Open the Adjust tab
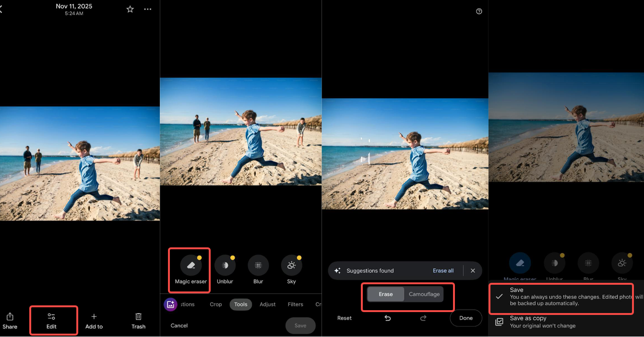644x337 pixels. pos(268,304)
